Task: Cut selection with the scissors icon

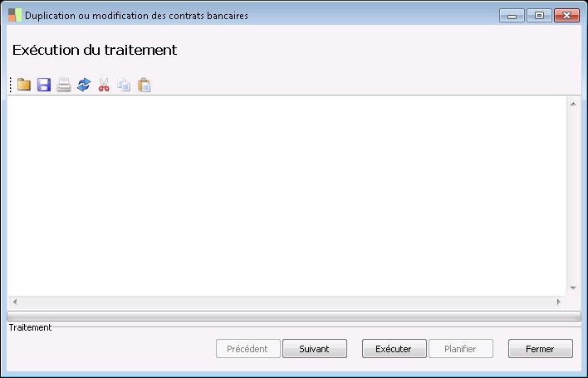Action: tap(104, 85)
